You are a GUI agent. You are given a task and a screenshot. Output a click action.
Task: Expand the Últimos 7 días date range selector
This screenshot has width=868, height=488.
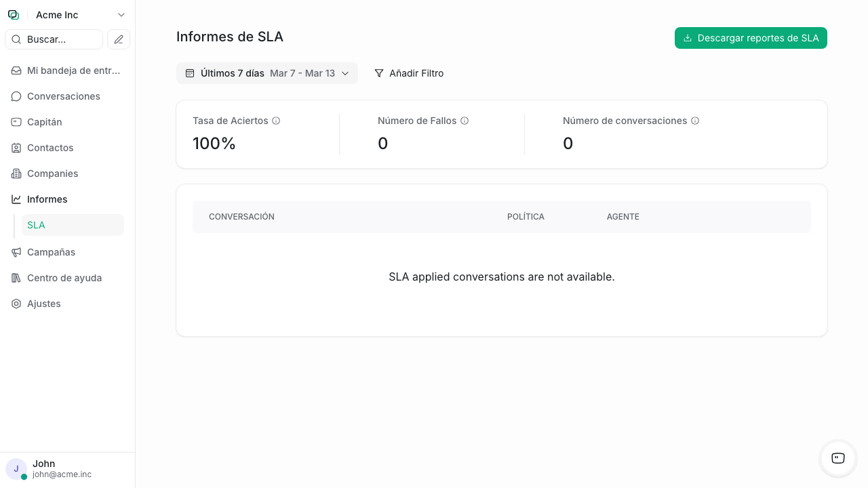267,73
